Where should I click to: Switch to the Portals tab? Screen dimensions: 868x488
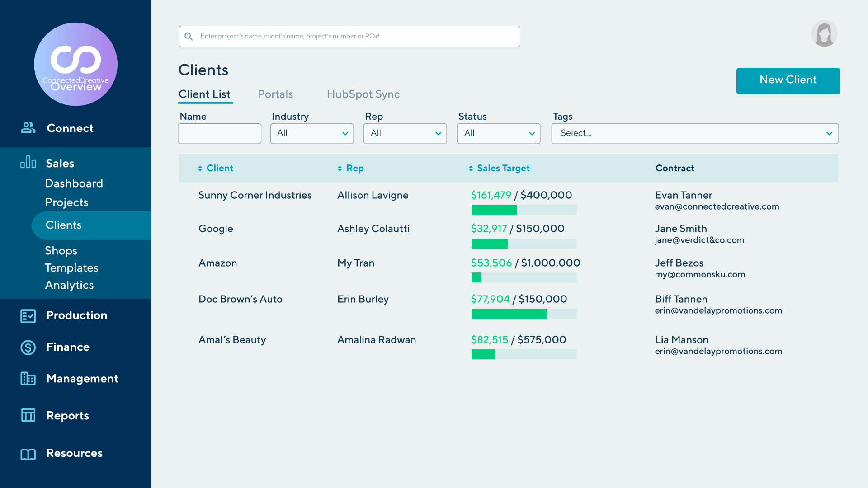pyautogui.click(x=275, y=94)
